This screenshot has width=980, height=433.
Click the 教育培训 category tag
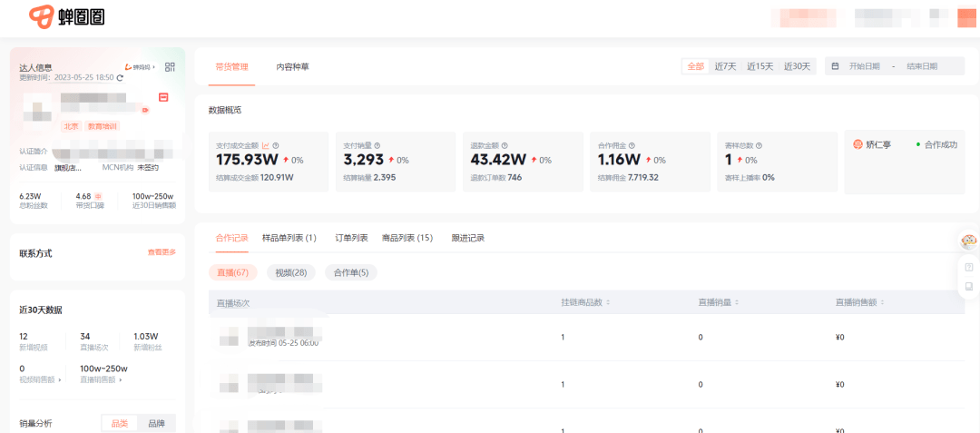[x=103, y=126]
